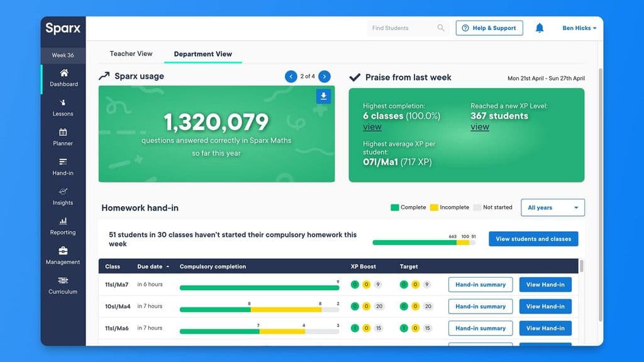
Task: Click View students and classes
Action: 533,239
